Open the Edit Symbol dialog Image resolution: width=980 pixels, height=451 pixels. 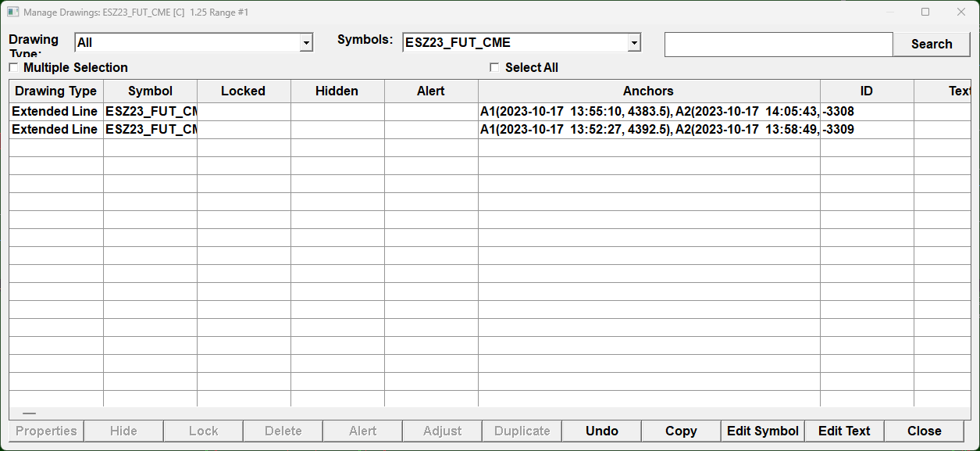tap(762, 431)
